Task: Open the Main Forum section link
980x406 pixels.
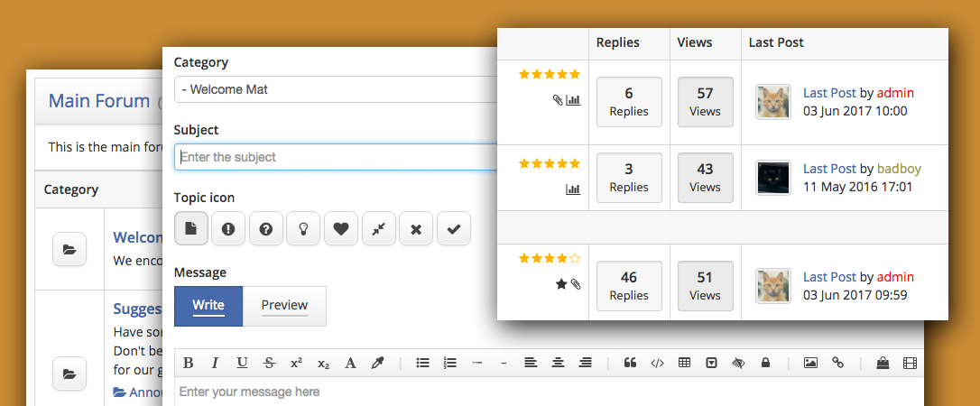Action: click(x=99, y=100)
